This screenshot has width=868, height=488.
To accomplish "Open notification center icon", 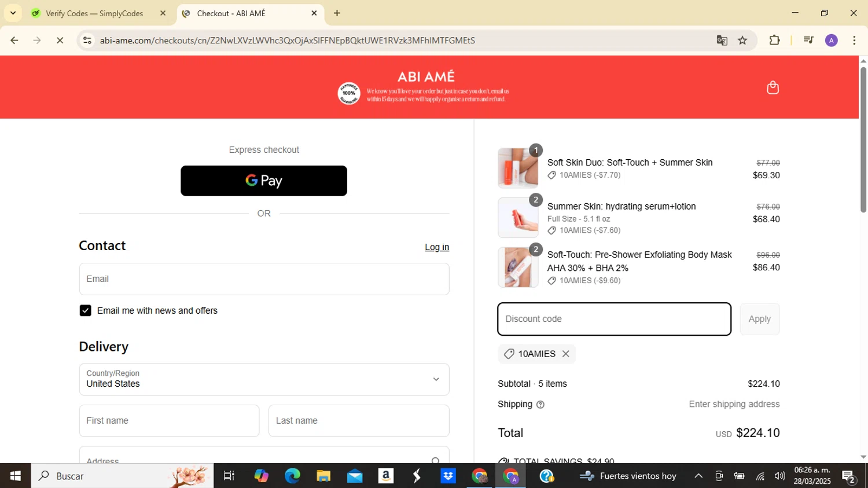I will click(849, 477).
